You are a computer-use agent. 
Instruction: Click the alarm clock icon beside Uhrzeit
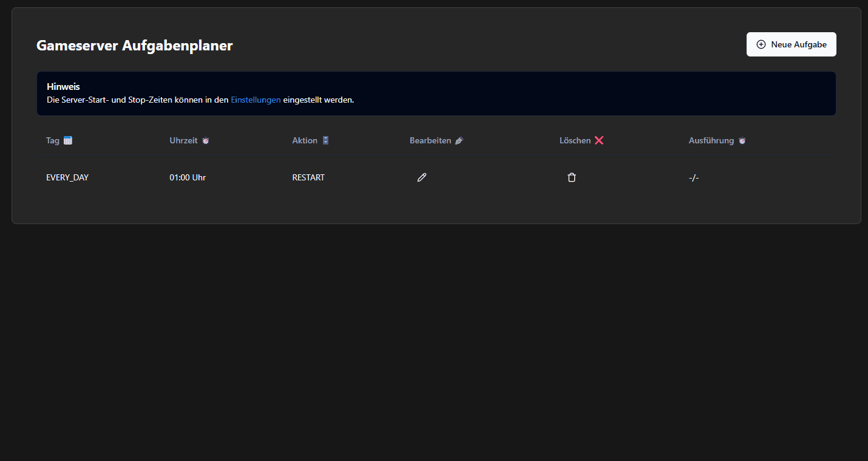coord(206,141)
